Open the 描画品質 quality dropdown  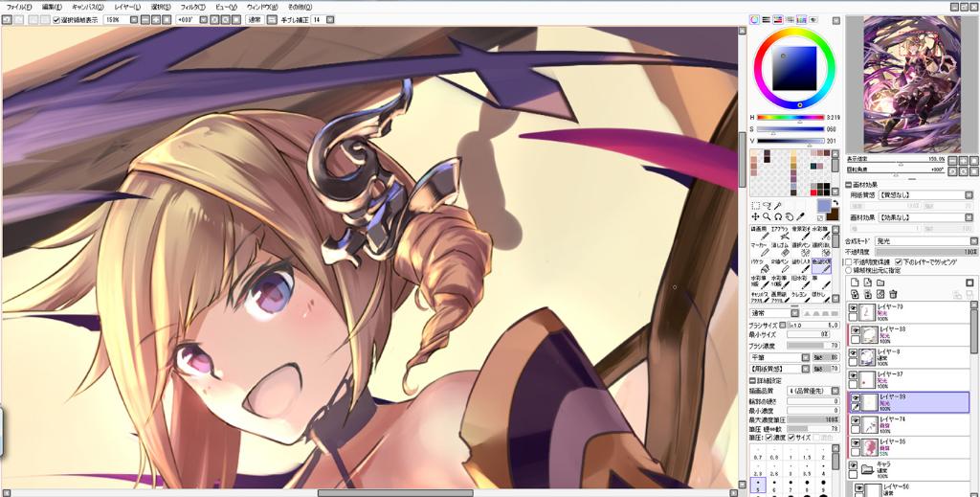[x=813, y=391]
